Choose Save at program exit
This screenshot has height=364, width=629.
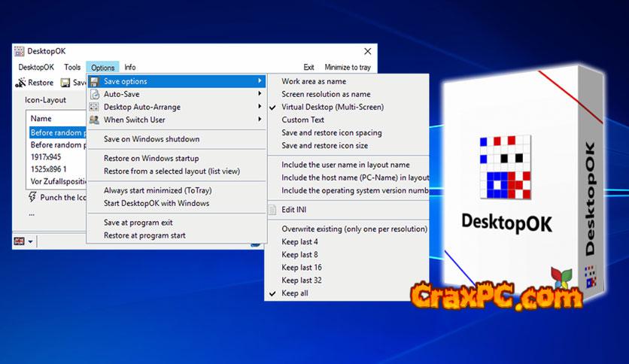pyautogui.click(x=138, y=223)
